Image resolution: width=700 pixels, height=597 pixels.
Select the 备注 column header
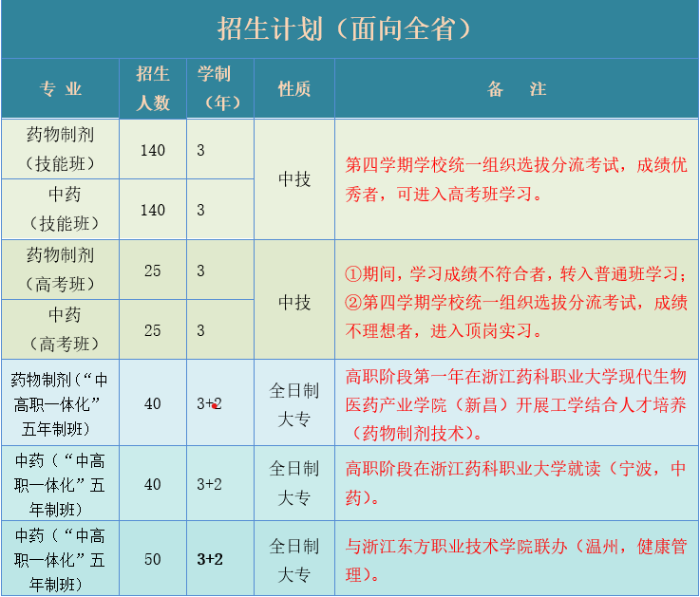click(516, 89)
